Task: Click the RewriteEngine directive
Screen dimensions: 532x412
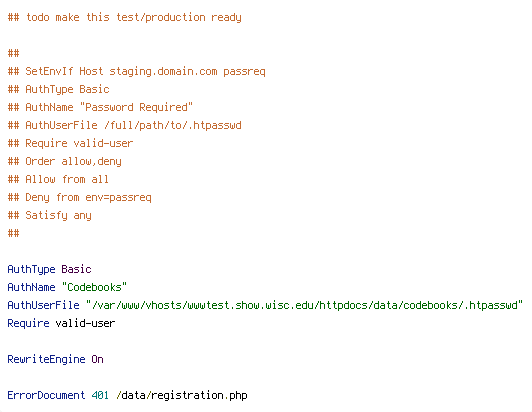Action: click(46, 359)
